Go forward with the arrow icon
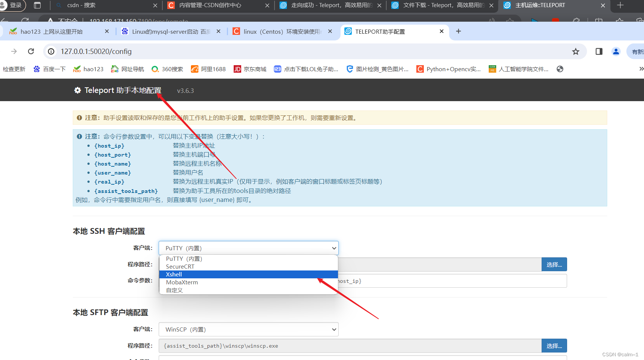Image resolution: width=644 pixels, height=360 pixels. coord(14,51)
